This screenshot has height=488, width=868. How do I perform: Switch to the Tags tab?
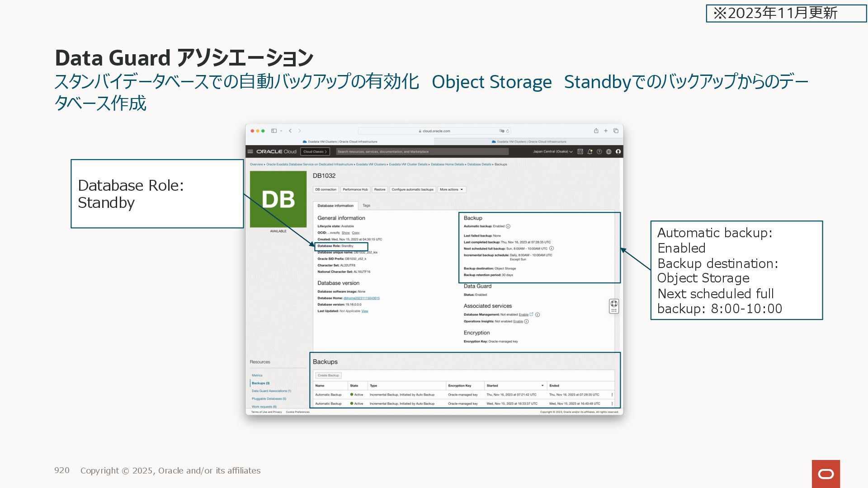click(x=366, y=206)
